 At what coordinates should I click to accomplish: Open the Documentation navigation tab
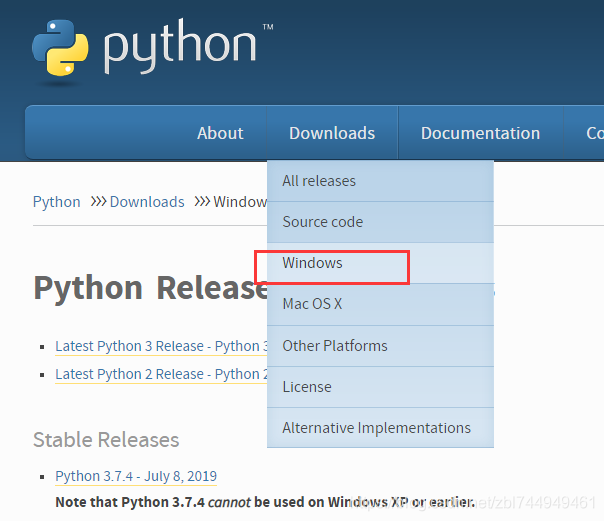(480, 133)
